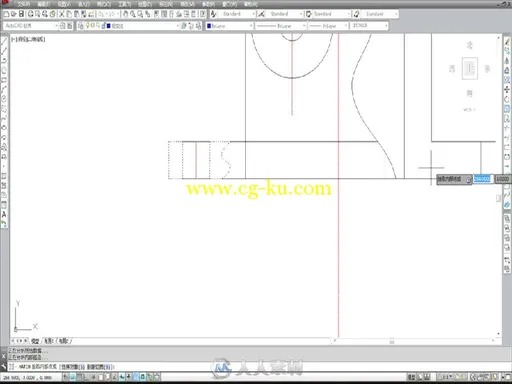This screenshot has height=384, width=512.
Task: Open Multileader Style manager icon
Action: [x=356, y=14]
